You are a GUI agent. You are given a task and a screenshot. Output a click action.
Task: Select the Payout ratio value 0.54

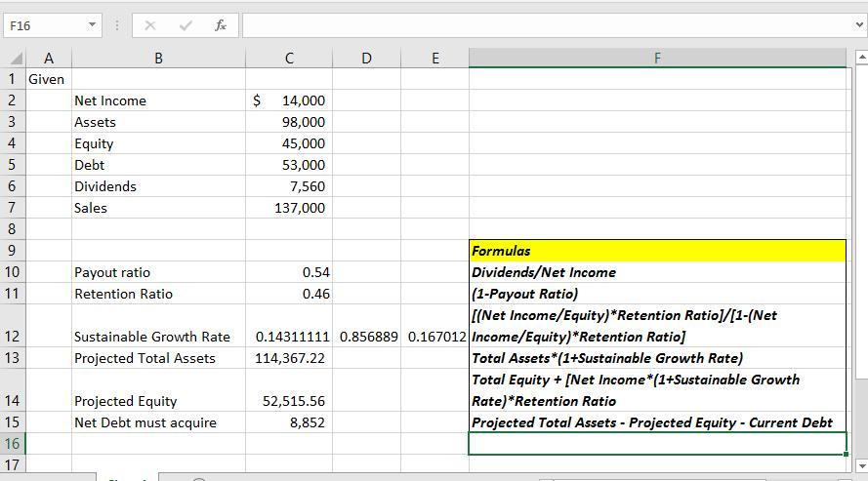tap(289, 272)
